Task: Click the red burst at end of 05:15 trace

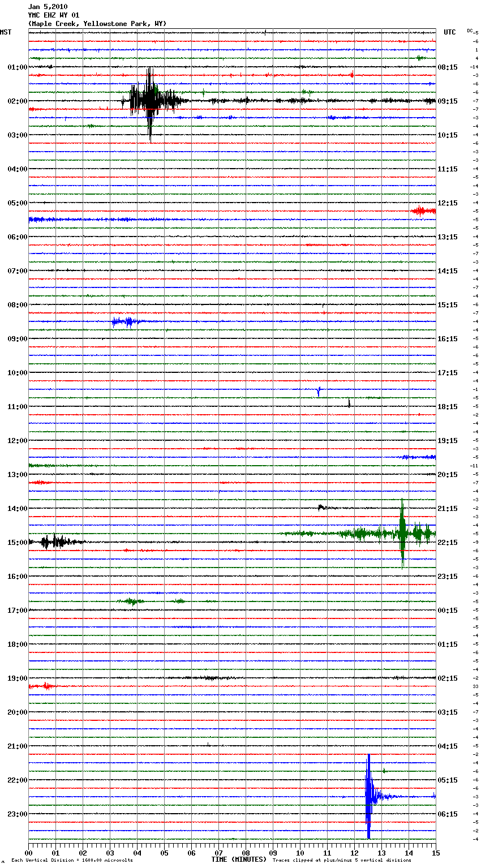Action: (x=422, y=211)
